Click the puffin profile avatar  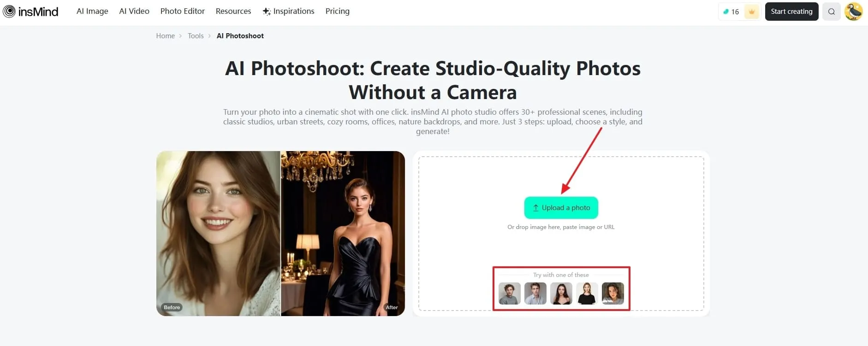(x=853, y=12)
